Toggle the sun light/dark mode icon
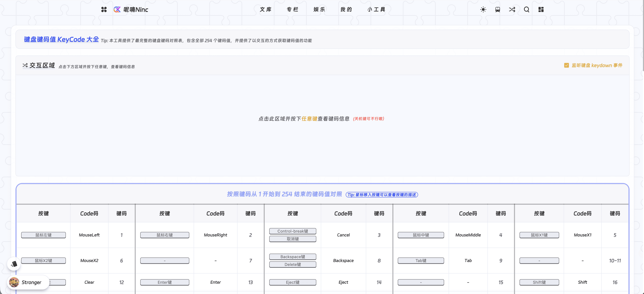Viewport: 644px width, 294px height. 483,10
